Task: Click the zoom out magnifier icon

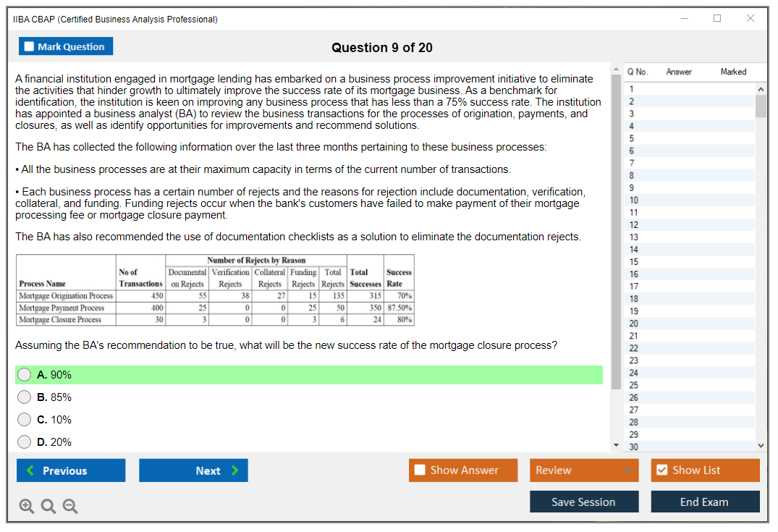Action: [70, 507]
